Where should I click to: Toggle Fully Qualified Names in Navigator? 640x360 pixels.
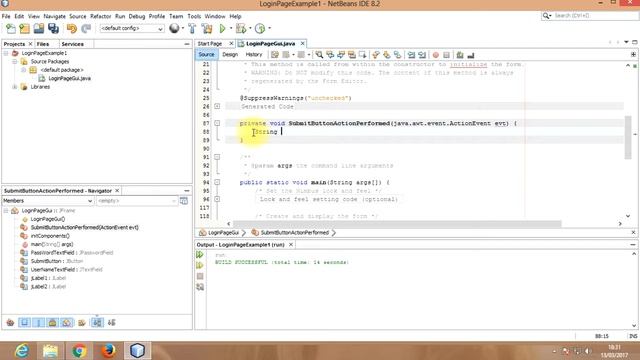click(x=82, y=323)
